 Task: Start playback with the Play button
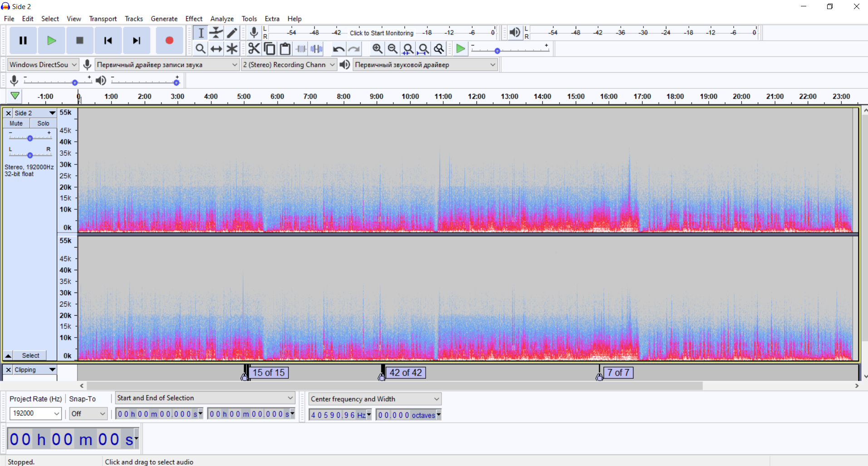click(51, 40)
